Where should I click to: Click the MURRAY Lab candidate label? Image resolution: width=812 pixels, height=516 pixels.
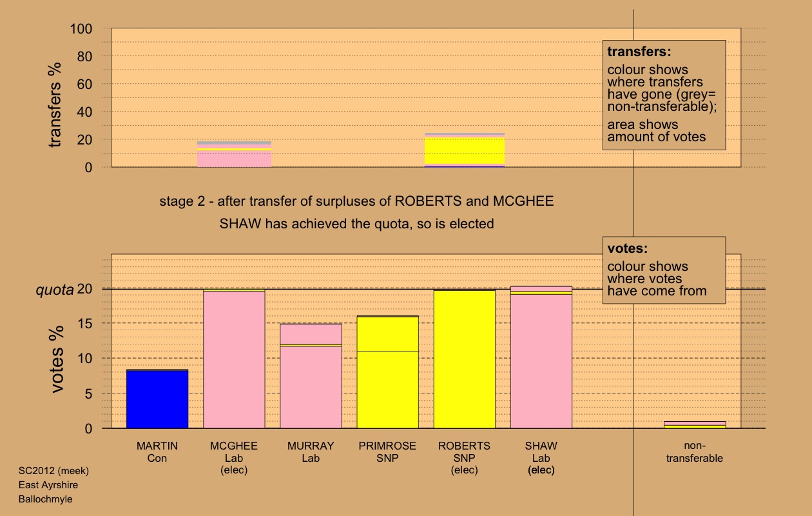(311, 452)
